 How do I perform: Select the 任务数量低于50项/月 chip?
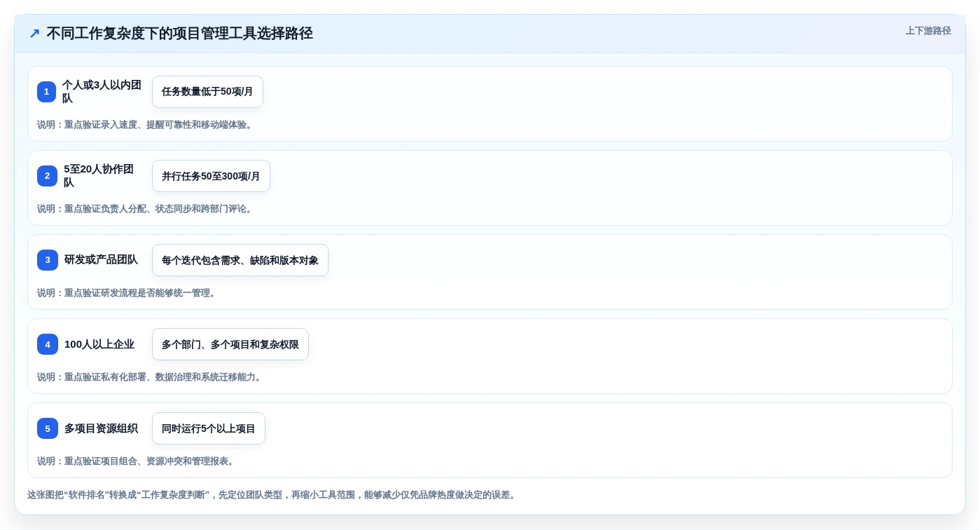tap(207, 92)
